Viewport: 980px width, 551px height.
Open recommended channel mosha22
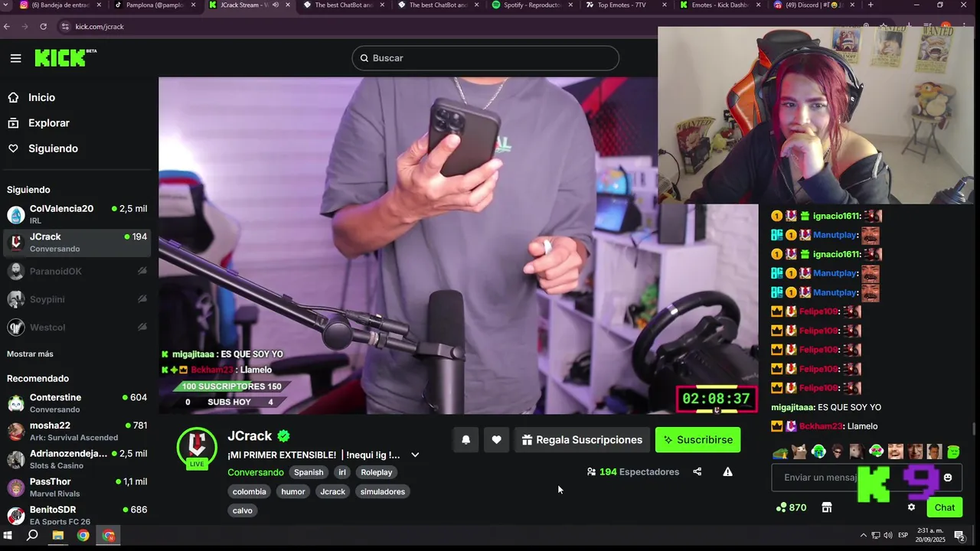77,431
